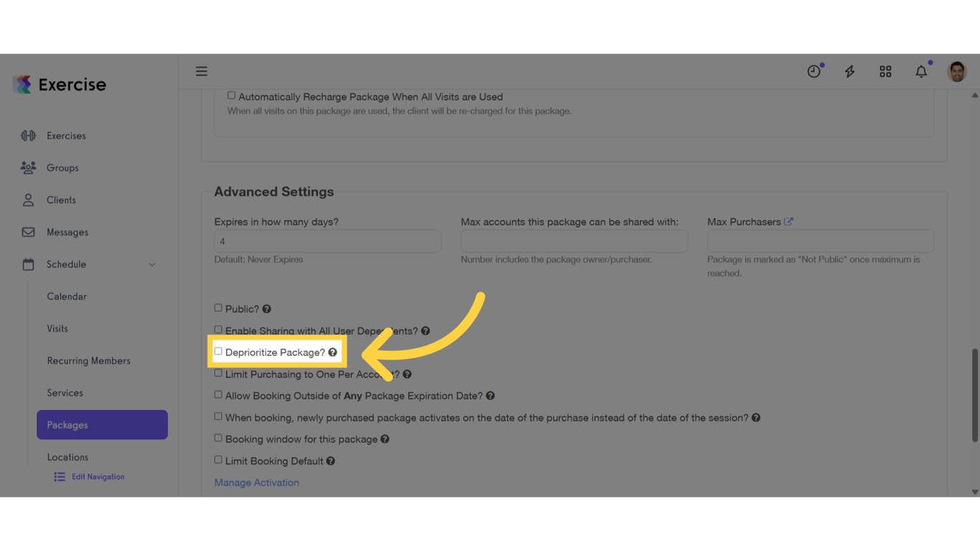Click the Expires in how many days field

pos(327,241)
